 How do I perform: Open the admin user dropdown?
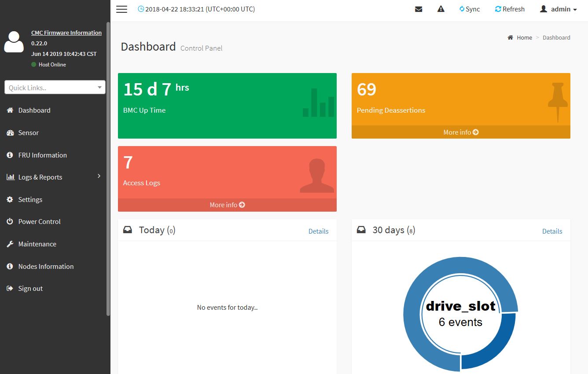[558, 9]
